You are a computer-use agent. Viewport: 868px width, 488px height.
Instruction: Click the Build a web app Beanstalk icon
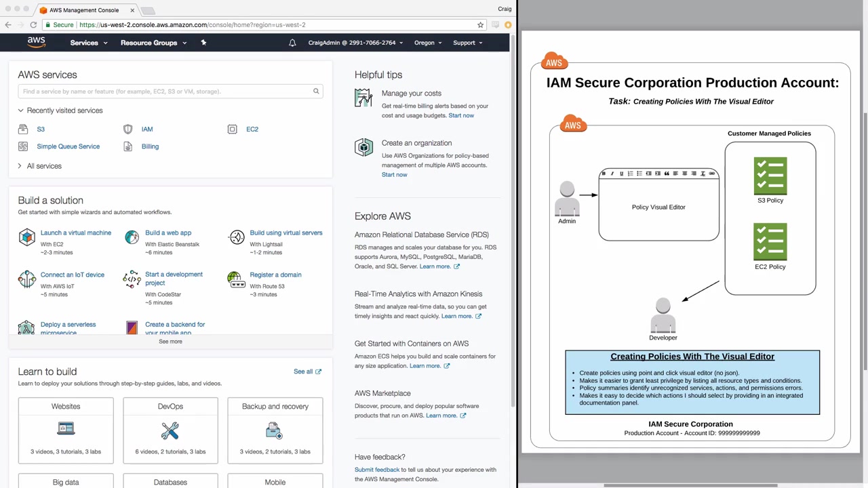point(132,237)
